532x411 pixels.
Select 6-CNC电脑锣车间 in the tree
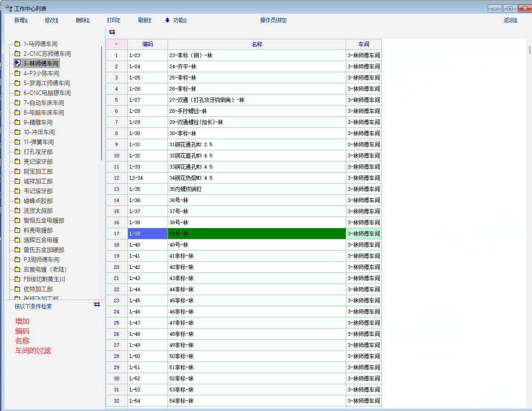(x=47, y=93)
